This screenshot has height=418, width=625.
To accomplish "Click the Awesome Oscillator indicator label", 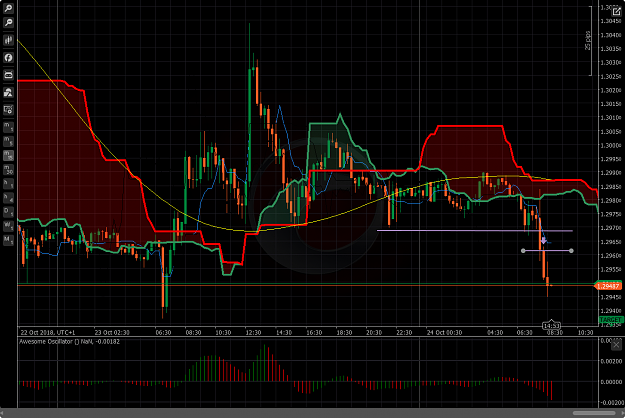I will point(69,341).
